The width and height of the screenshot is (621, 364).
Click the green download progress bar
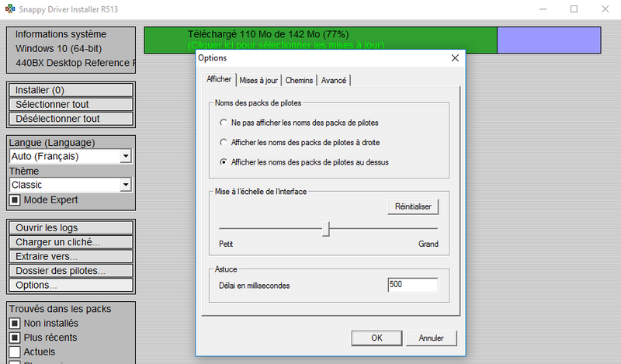point(320,40)
